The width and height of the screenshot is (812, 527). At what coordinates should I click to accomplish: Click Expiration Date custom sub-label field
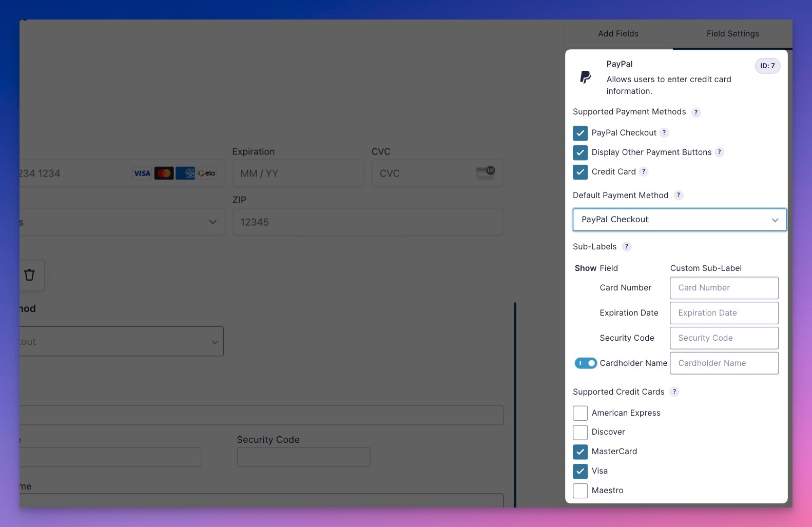pyautogui.click(x=724, y=313)
